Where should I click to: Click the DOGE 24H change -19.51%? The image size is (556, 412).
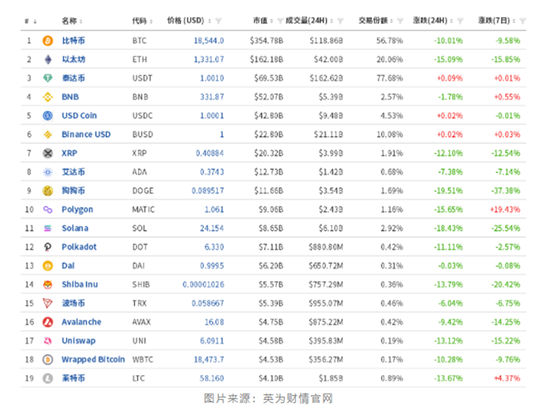tap(448, 191)
